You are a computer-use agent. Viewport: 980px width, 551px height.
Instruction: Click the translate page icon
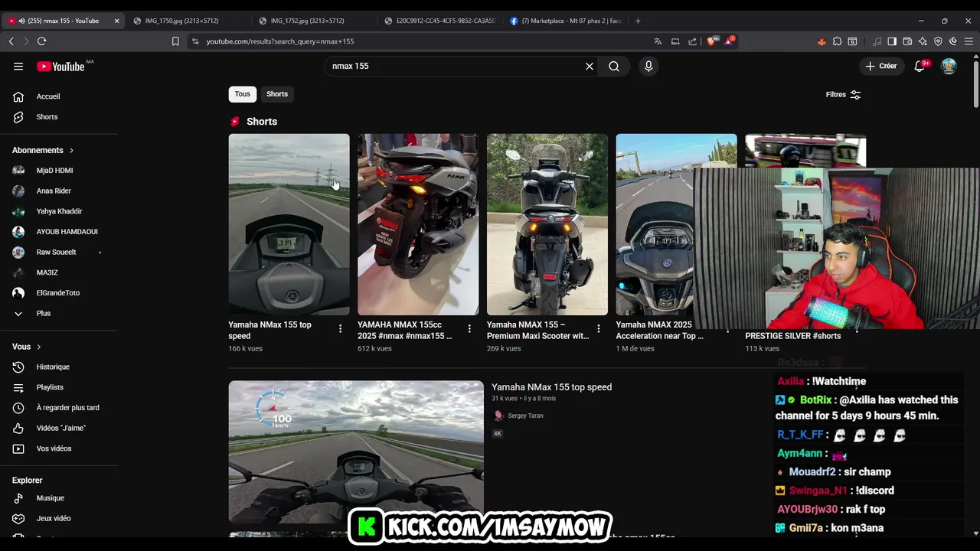click(x=658, y=41)
